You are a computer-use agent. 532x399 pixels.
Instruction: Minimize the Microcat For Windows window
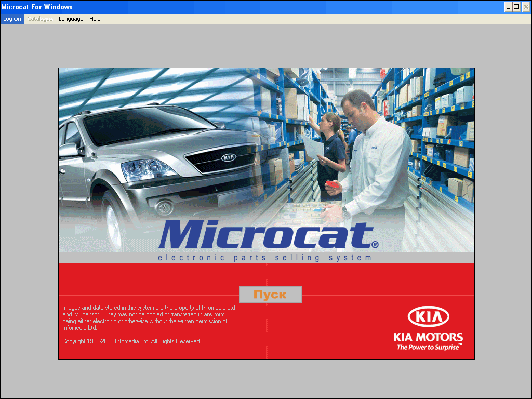[508, 7]
